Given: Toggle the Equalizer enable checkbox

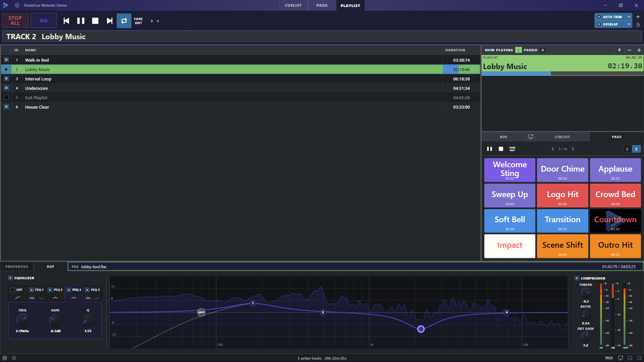Looking at the screenshot, I should pyautogui.click(x=10, y=278).
